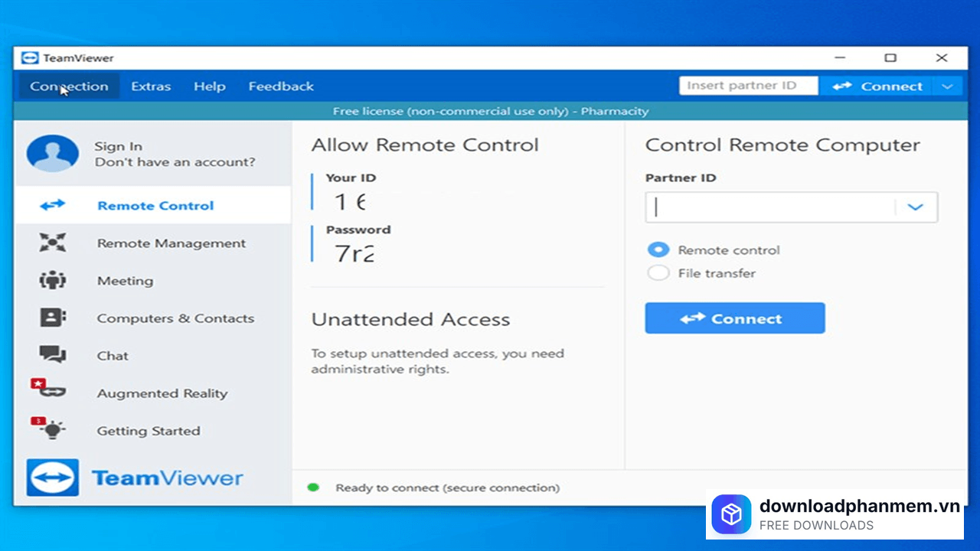The height and width of the screenshot is (551, 980).
Task: Open the Feedback menu
Action: tap(281, 86)
